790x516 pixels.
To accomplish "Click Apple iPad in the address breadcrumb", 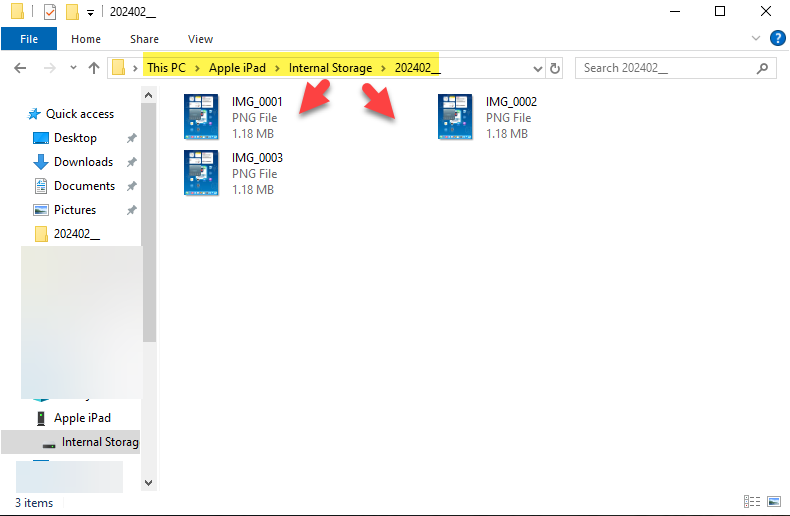I will 237,68.
